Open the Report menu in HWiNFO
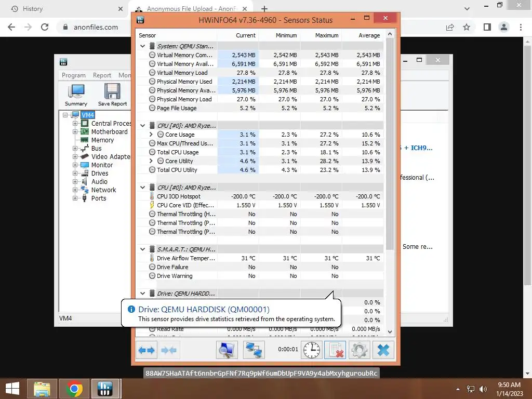 pos(102,75)
